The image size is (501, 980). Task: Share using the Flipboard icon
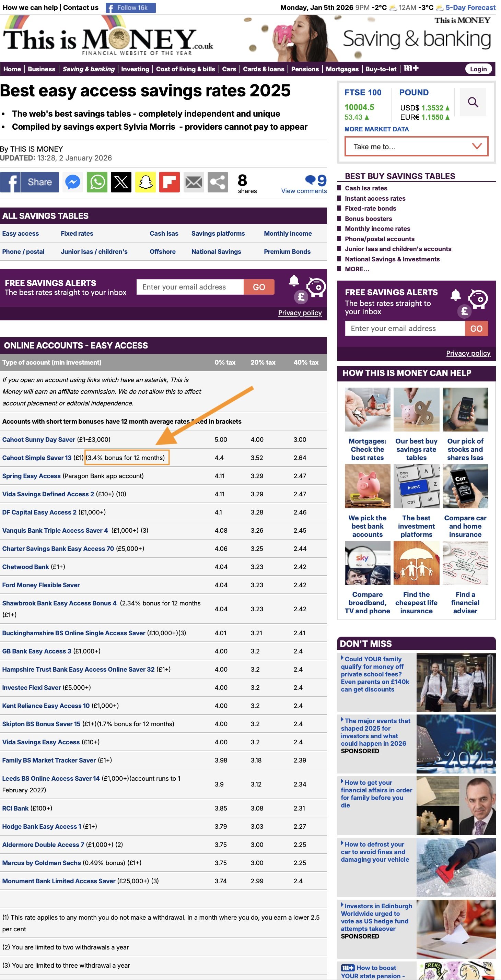(x=170, y=182)
